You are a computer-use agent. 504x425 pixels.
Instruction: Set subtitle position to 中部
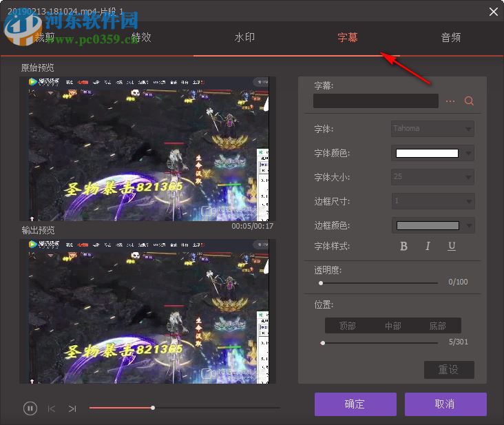click(392, 326)
